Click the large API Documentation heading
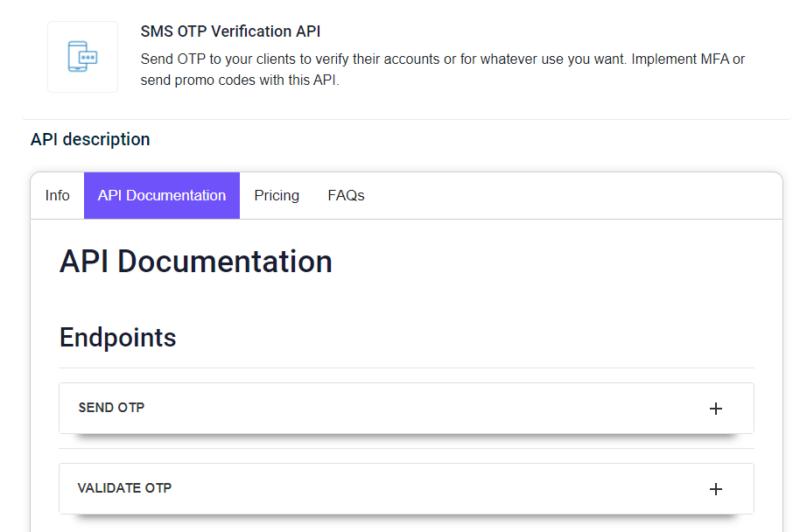The width and height of the screenshot is (793, 532). tap(196, 262)
